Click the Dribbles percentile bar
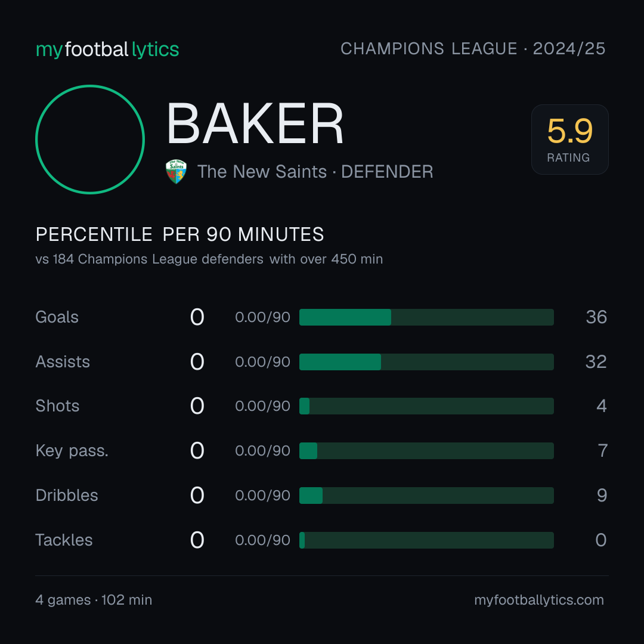 [x=426, y=496]
